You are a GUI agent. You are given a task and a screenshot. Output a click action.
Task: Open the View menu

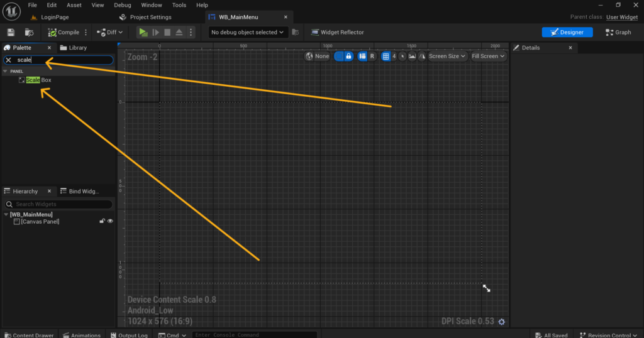tap(97, 5)
